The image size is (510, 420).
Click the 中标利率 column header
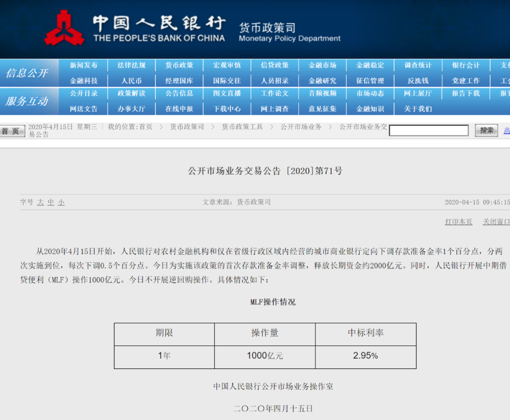tap(365, 334)
